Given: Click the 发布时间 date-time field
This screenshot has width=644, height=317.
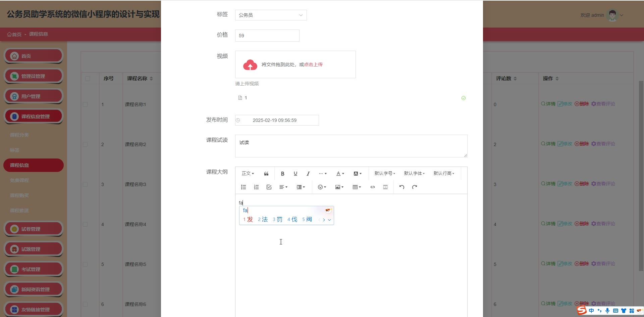Looking at the screenshot, I should pyautogui.click(x=277, y=120).
